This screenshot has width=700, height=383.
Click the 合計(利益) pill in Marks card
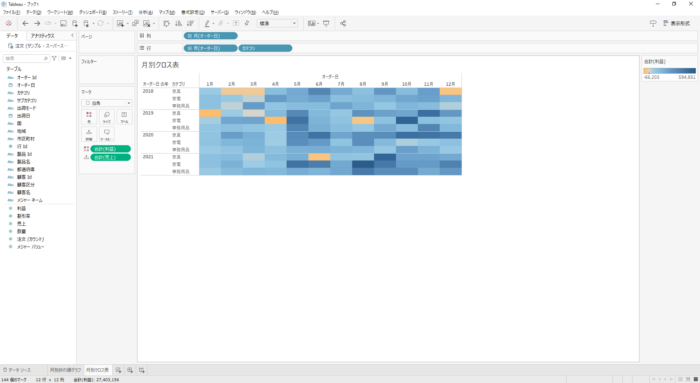[111, 149]
